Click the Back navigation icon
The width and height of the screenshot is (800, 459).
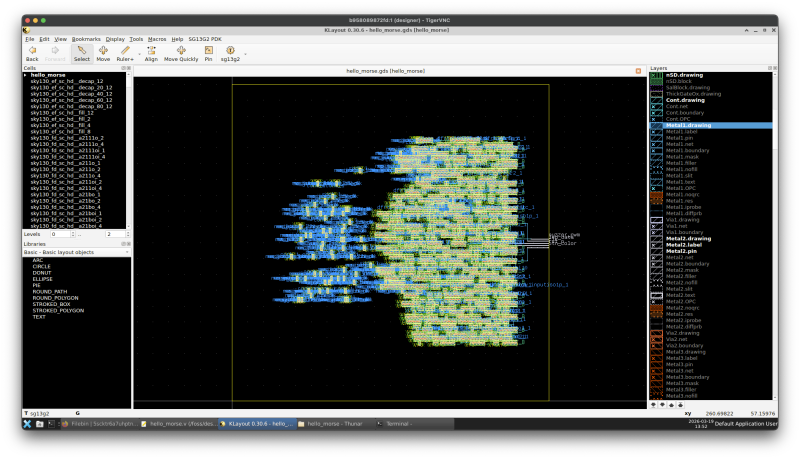tap(32, 52)
